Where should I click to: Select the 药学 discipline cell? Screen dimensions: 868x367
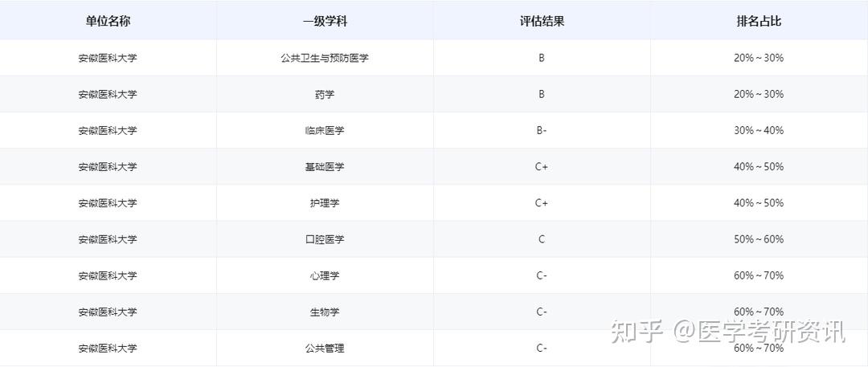click(325, 94)
